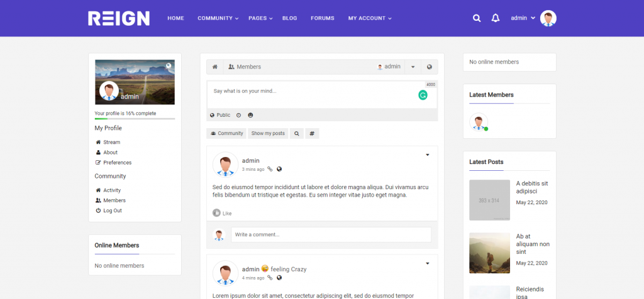Image resolution: width=644 pixels, height=299 pixels.
Task: Click Grammarly icon in status box
Action: [x=423, y=95]
